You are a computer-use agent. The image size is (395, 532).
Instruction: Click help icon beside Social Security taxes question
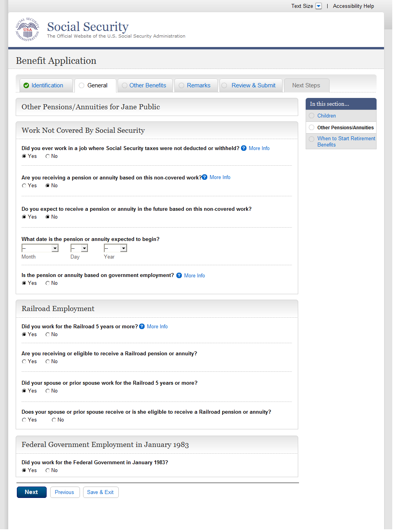(244, 148)
